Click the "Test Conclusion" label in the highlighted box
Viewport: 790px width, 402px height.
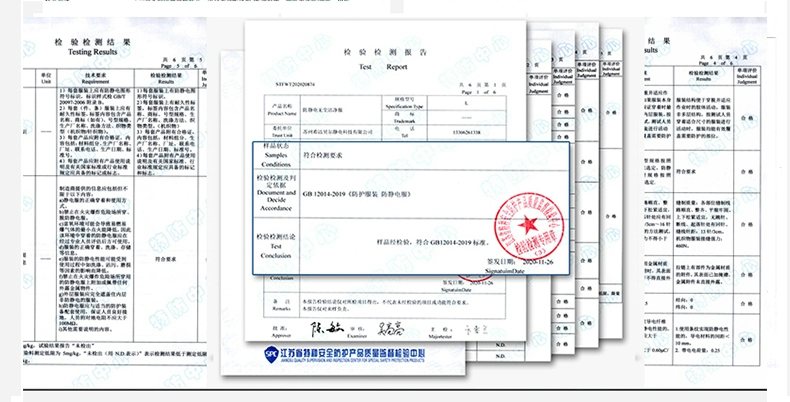coord(276,251)
